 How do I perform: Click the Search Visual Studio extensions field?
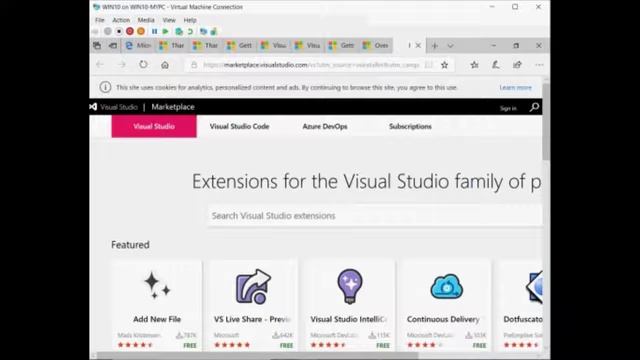tap(375, 216)
